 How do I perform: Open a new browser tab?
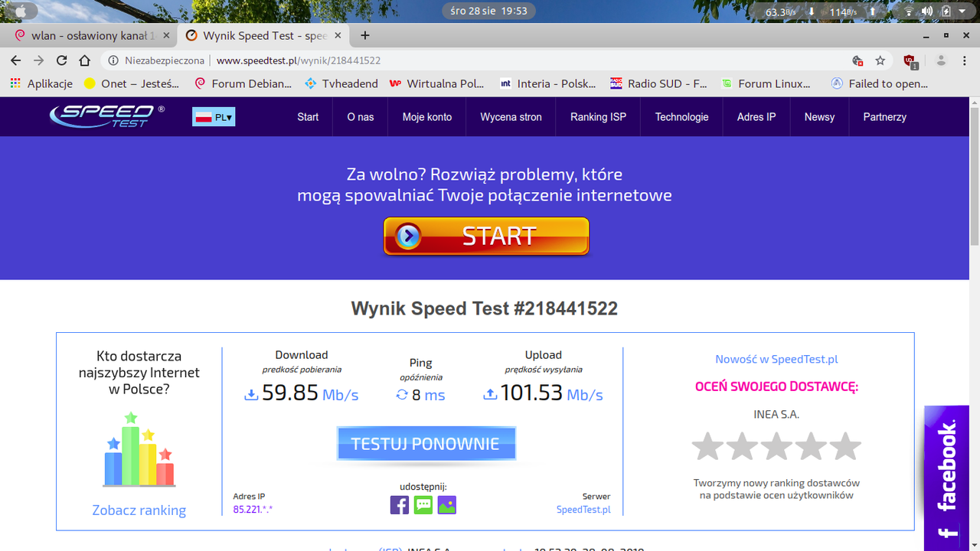[x=365, y=35]
